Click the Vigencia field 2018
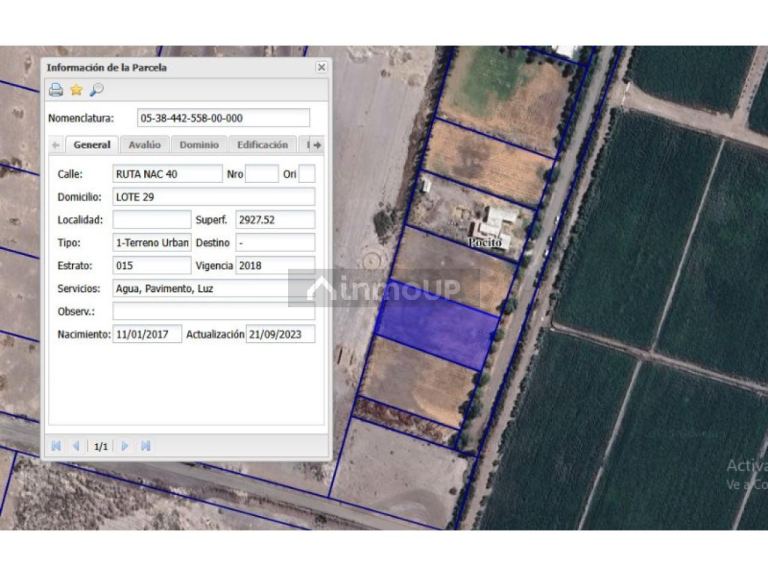 pyautogui.click(x=275, y=265)
